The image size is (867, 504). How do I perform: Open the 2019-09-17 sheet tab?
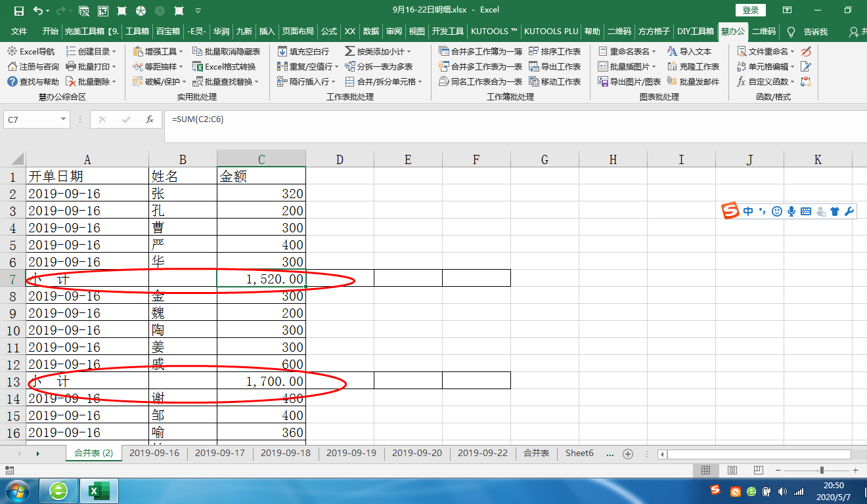pos(220,453)
